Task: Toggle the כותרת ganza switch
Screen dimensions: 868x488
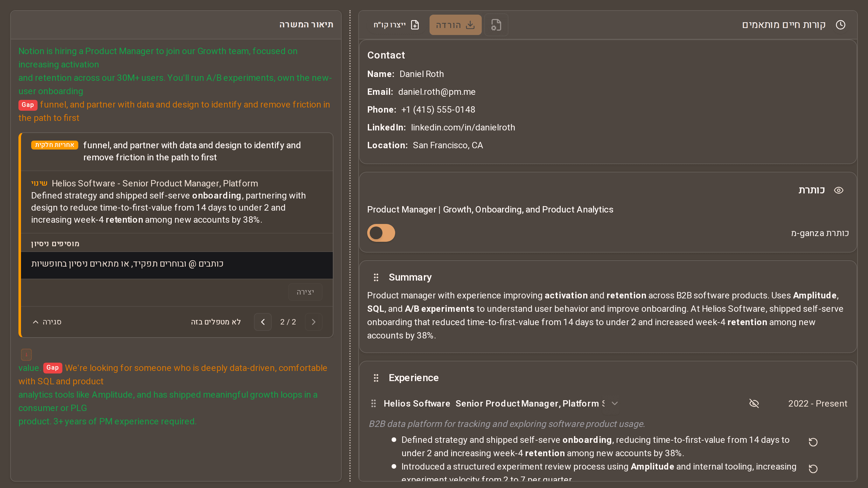Action: click(381, 233)
